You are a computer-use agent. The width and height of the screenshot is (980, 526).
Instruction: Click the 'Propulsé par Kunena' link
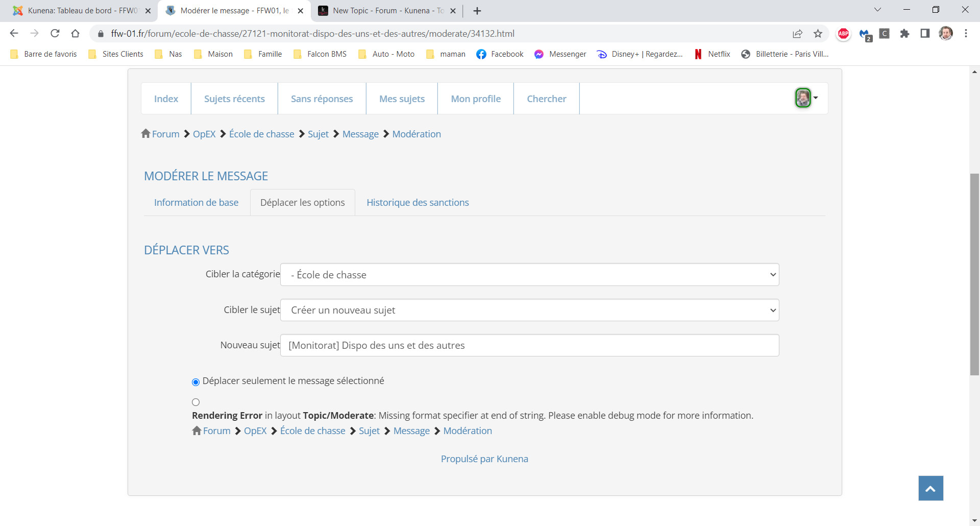point(484,459)
